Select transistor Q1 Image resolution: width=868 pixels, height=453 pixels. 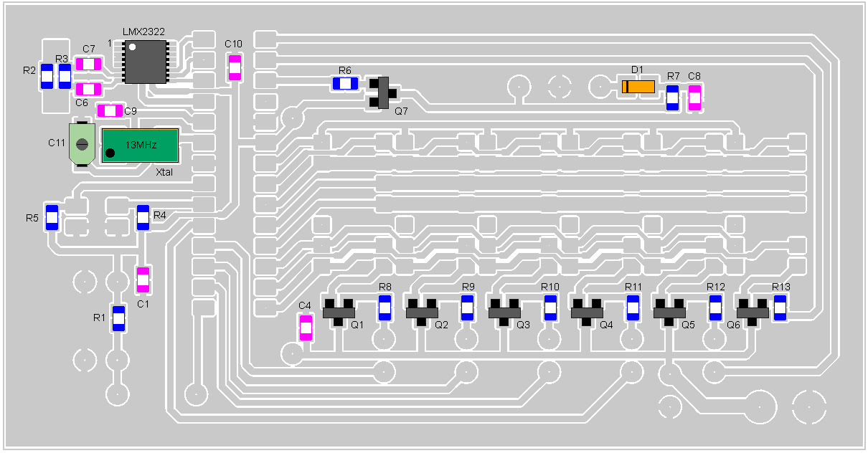(x=339, y=313)
